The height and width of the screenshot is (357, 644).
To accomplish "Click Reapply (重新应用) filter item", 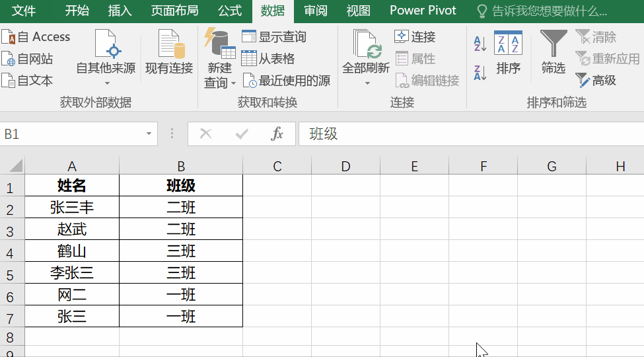I will [608, 59].
